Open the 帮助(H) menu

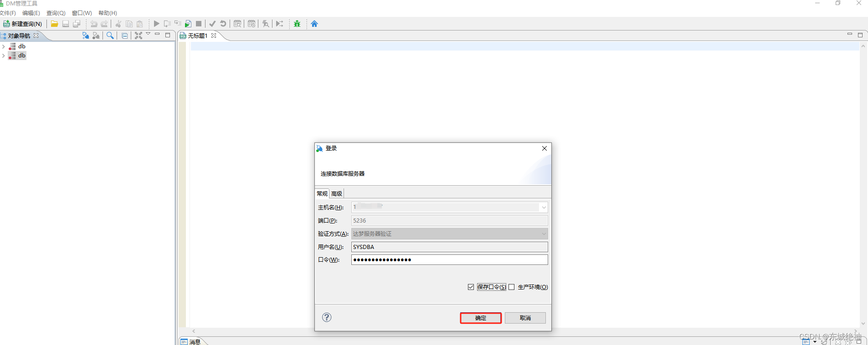click(108, 13)
